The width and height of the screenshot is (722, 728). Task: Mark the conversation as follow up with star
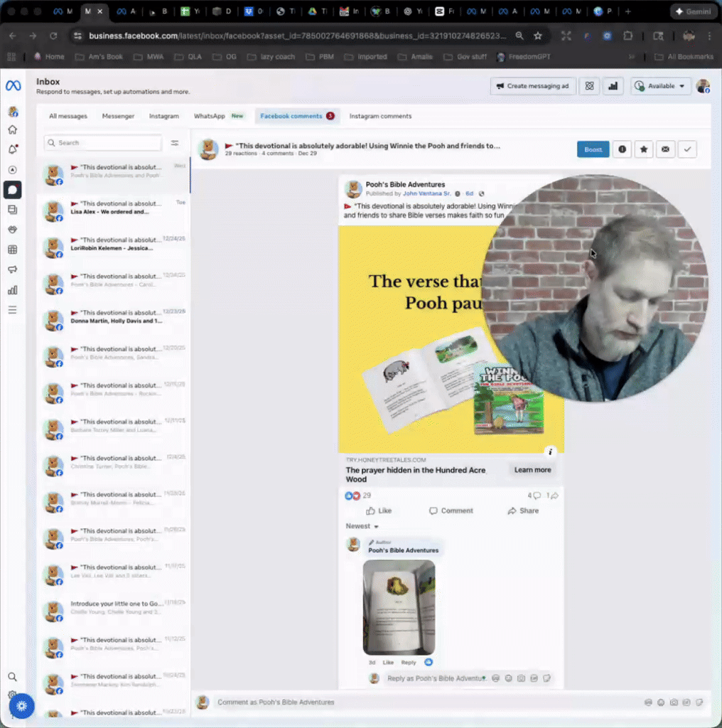coord(644,149)
